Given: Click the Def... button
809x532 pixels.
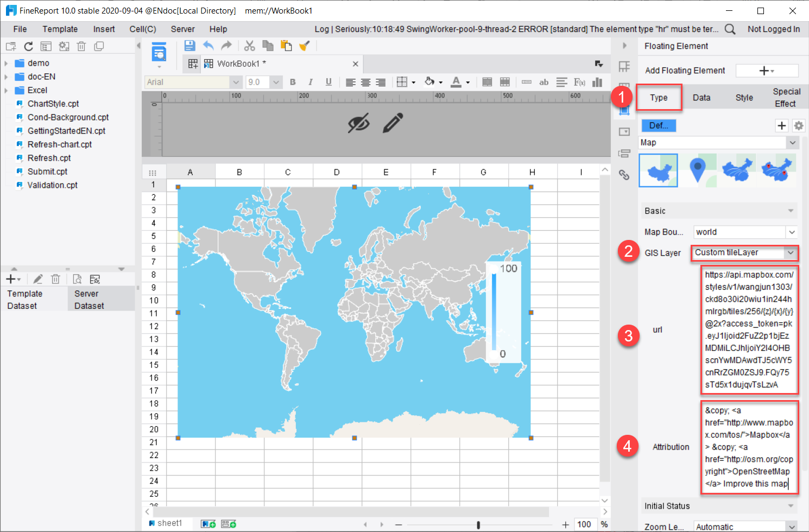Looking at the screenshot, I should point(658,125).
